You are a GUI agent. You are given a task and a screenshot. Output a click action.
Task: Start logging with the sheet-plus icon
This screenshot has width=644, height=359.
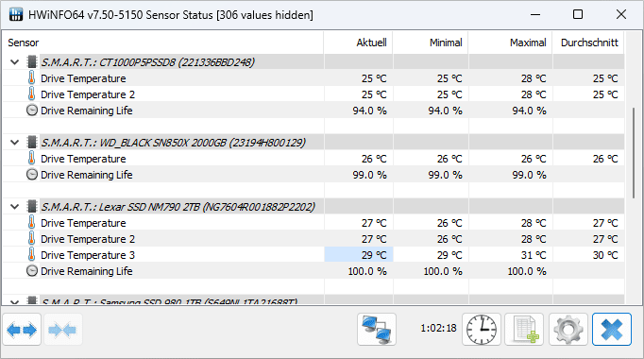[524, 330]
